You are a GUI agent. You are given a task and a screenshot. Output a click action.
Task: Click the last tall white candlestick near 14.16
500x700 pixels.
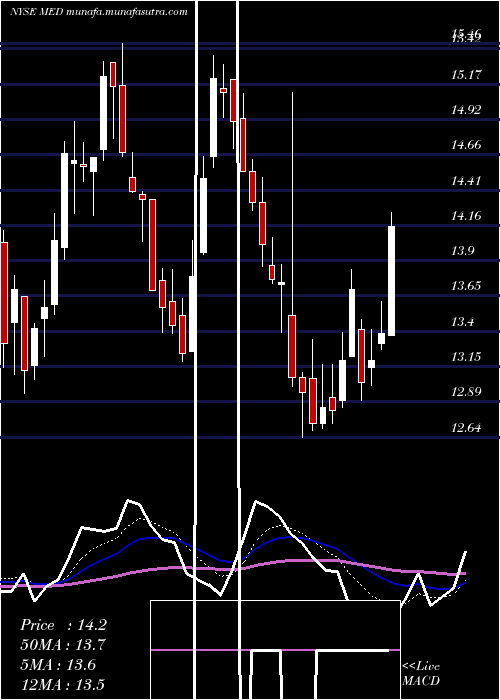point(392,281)
